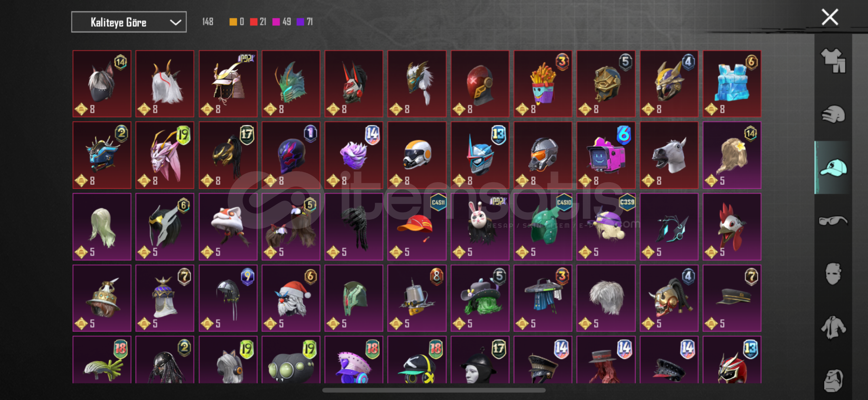Viewport: 868px width, 400px height.
Task: Select the pink TV head item
Action: click(606, 155)
